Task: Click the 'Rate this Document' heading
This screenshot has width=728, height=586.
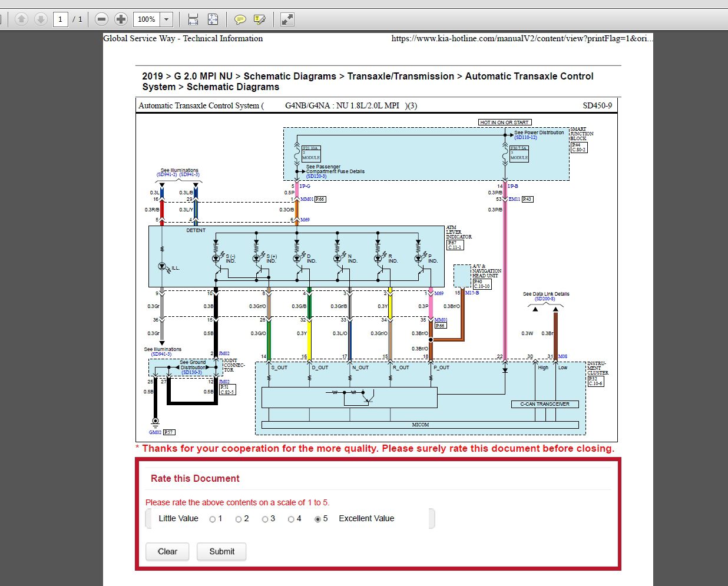Action: click(x=195, y=479)
